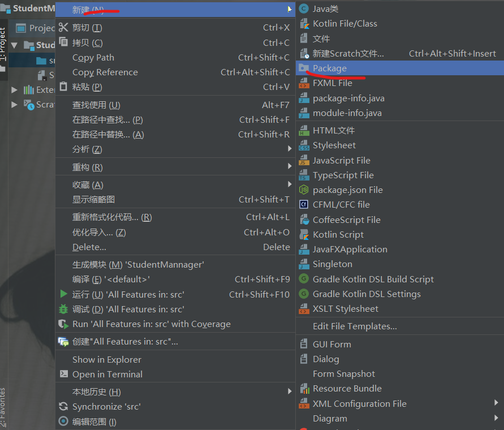The width and height of the screenshot is (504, 430).
Task: Select 优化导入 menu entry
Action: [x=175, y=232]
